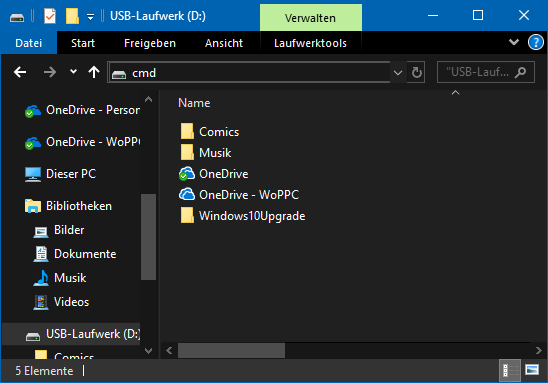548x383 pixels.
Task: Click horizontal scroll left arrow
Action: pos(169,350)
